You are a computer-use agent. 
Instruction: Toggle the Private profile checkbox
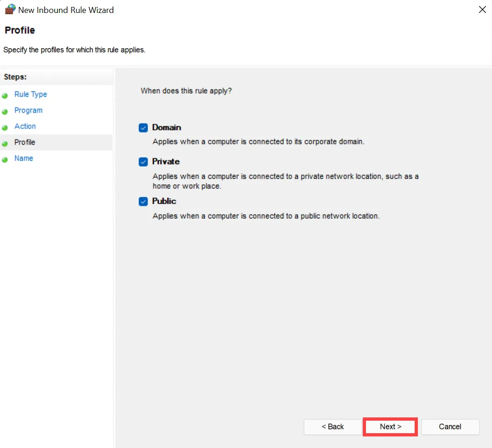coord(143,162)
